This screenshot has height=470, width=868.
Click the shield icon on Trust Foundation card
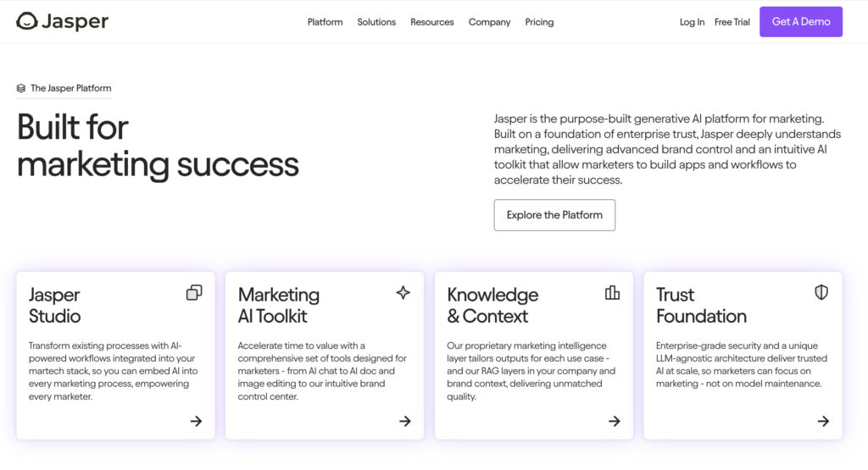pos(821,292)
